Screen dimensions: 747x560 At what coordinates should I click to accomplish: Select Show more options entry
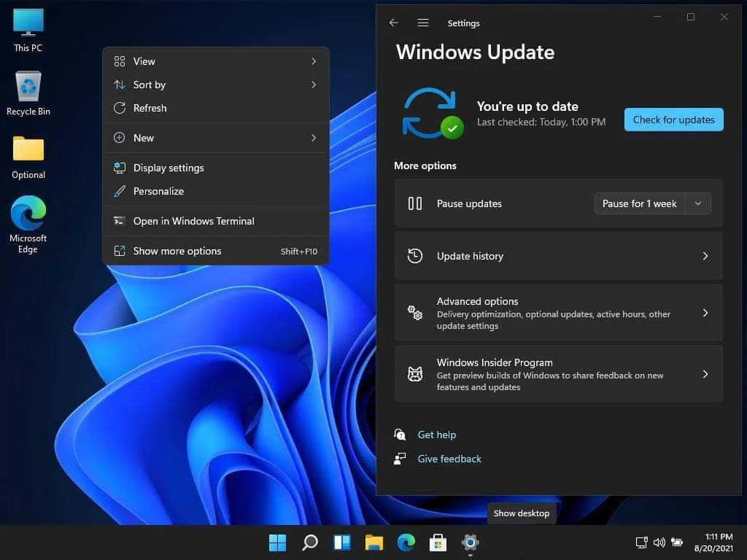(x=216, y=252)
